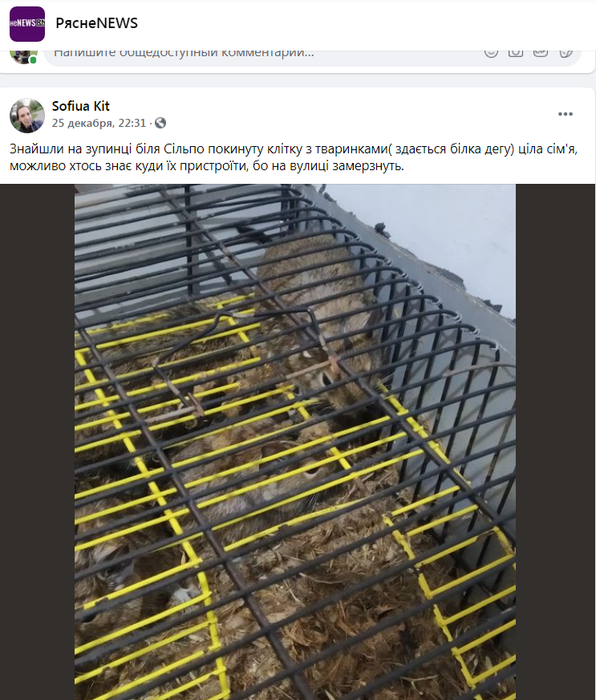Open the РяснеNEWS group logo
This screenshot has height=700, width=596.
[27, 23]
